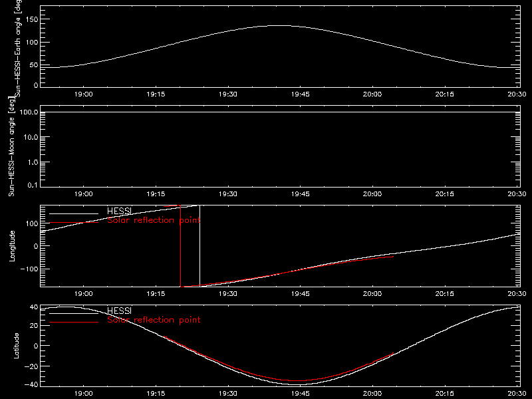This screenshot has height=399, width=532.
Task: Click 20:00 time label under Latitude plot
Action: [372, 394]
